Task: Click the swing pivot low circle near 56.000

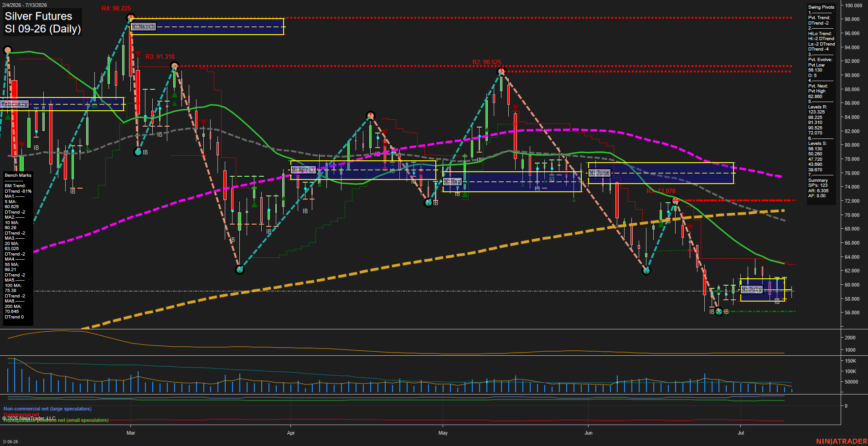Action: pos(719,312)
